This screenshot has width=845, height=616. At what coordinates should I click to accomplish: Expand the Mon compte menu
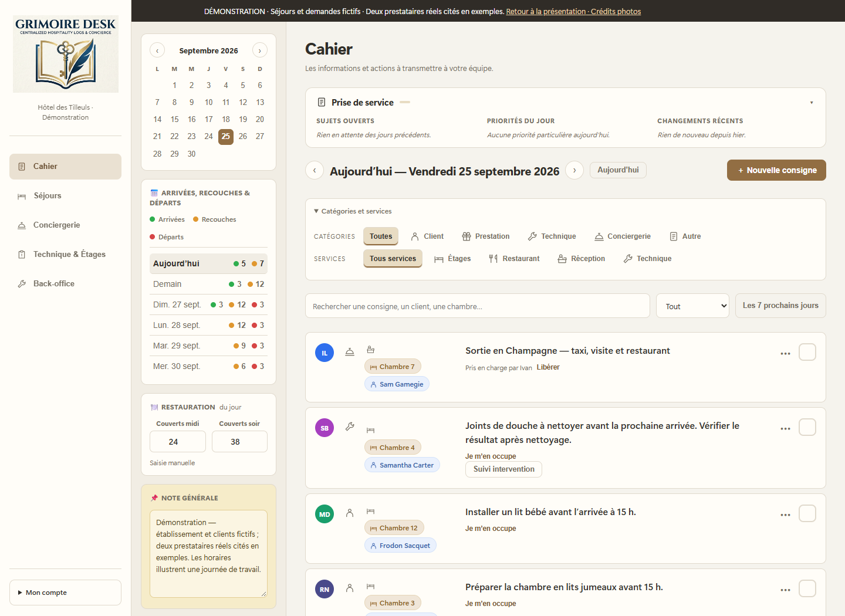[x=65, y=593]
